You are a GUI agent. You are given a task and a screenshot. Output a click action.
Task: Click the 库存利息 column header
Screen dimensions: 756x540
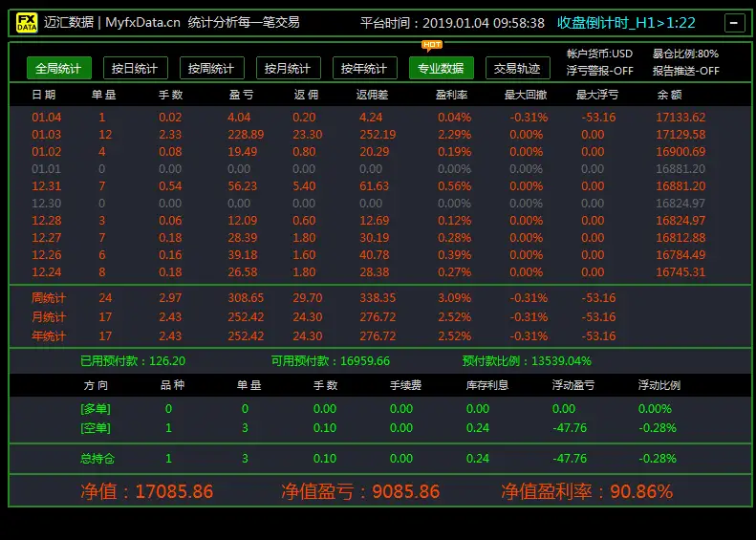pyautogui.click(x=487, y=385)
